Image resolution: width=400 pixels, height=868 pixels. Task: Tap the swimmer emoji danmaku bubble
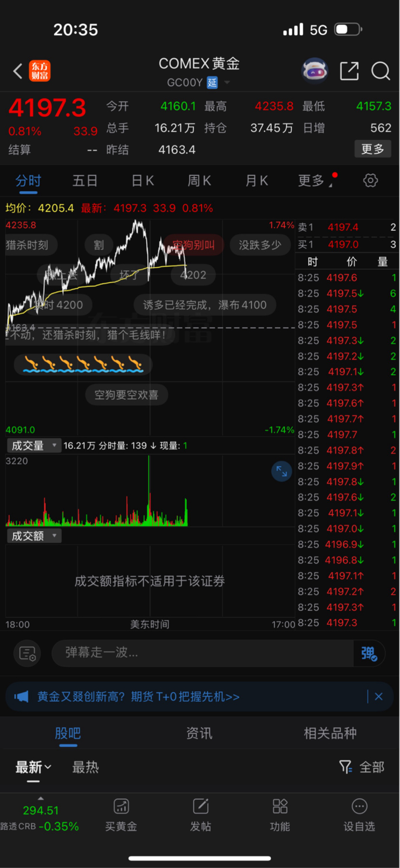pos(83,365)
